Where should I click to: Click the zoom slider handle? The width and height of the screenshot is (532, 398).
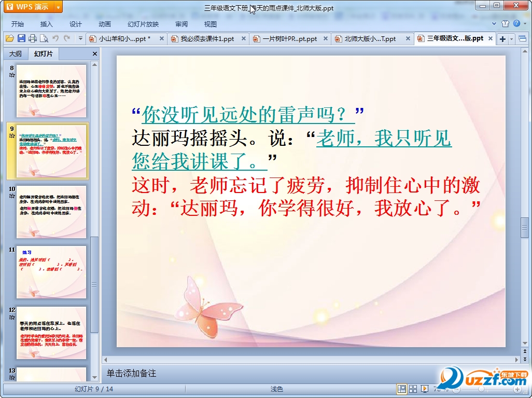pyautogui.click(x=481, y=389)
